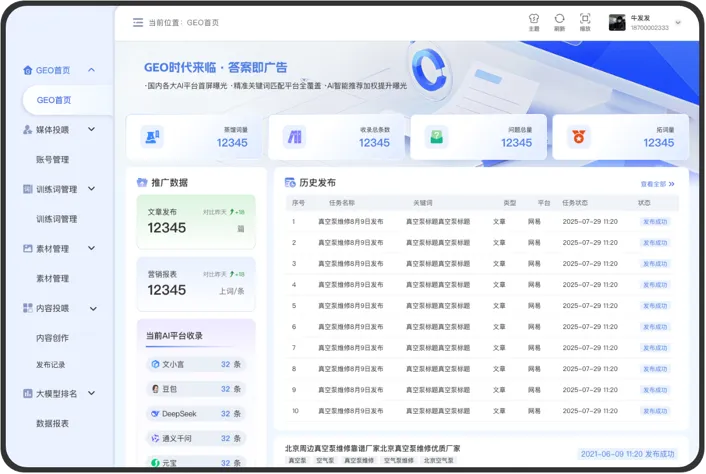This screenshot has height=474, width=706.
Task: Open the 文章发布 data card
Action: point(196,222)
